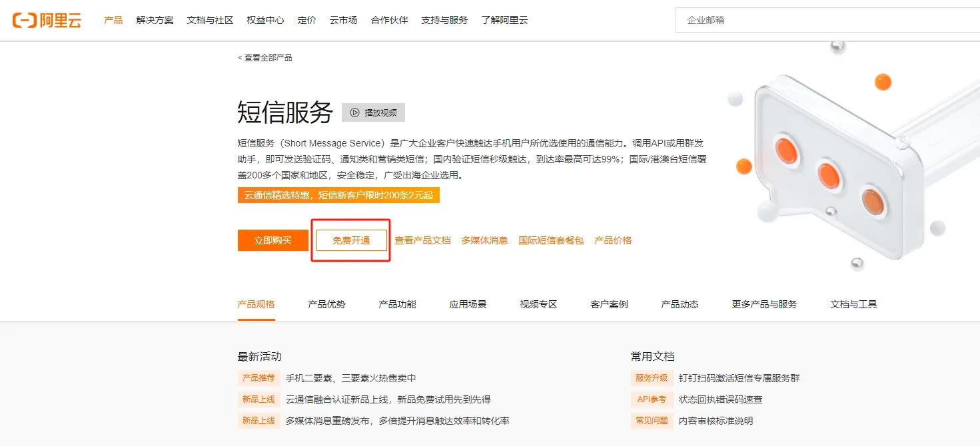Screen dimensions: 980x446
Task: Click the 立即购买 button
Action: coord(272,240)
